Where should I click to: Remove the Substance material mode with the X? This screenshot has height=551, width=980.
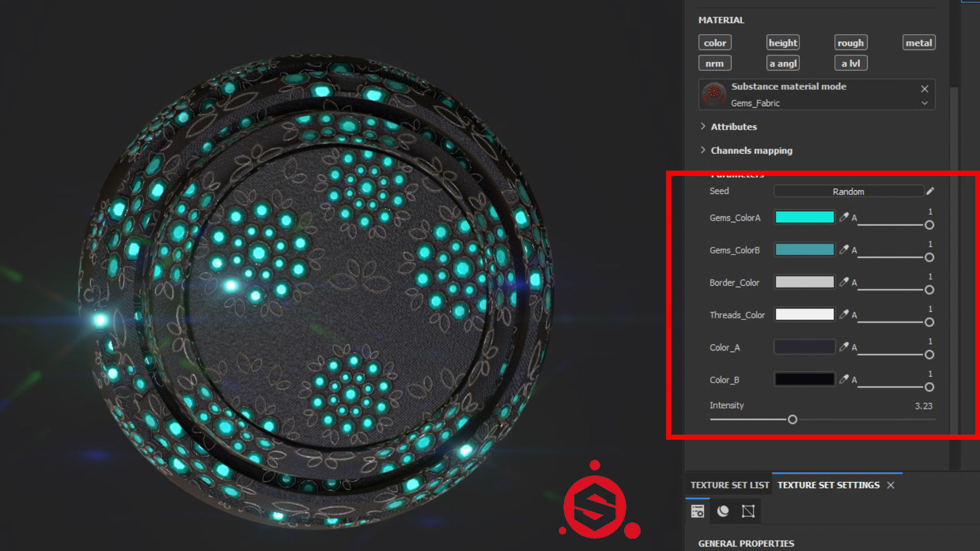pyautogui.click(x=924, y=88)
